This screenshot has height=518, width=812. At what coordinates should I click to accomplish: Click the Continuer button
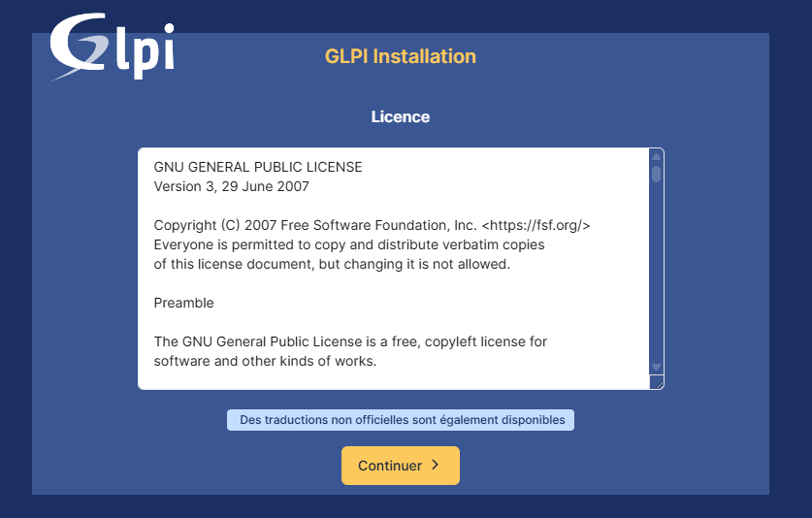[x=401, y=466]
